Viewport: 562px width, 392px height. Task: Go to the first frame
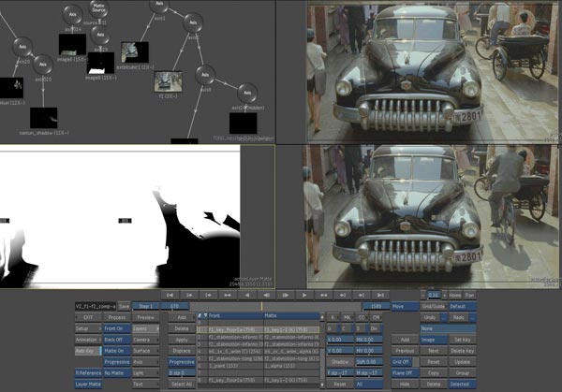point(170,294)
